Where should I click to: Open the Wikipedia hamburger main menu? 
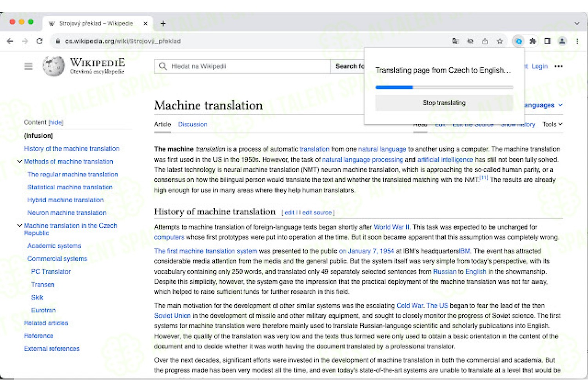28,66
